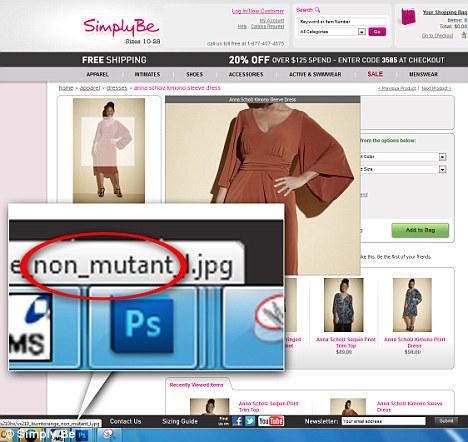Open the Accessories menu

pyautogui.click(x=246, y=74)
